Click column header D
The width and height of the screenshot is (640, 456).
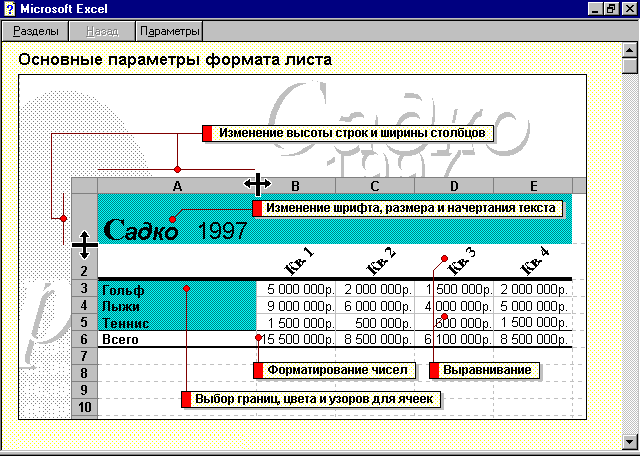pyautogui.click(x=454, y=186)
